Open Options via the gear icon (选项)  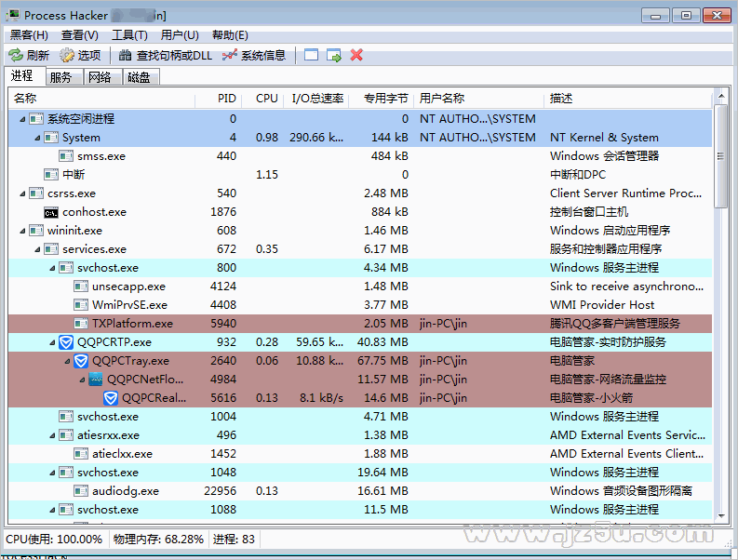67,55
